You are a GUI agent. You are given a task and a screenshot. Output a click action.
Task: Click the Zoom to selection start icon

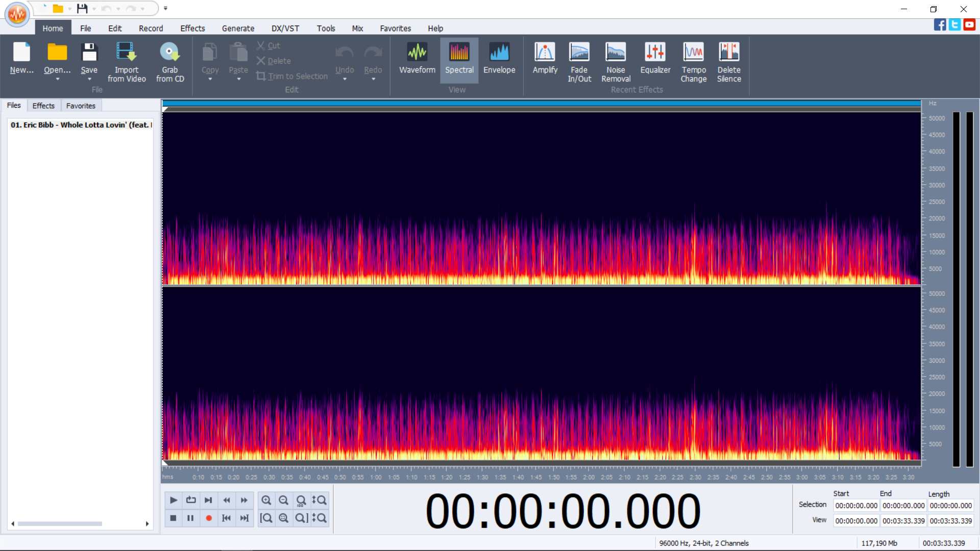tap(266, 518)
